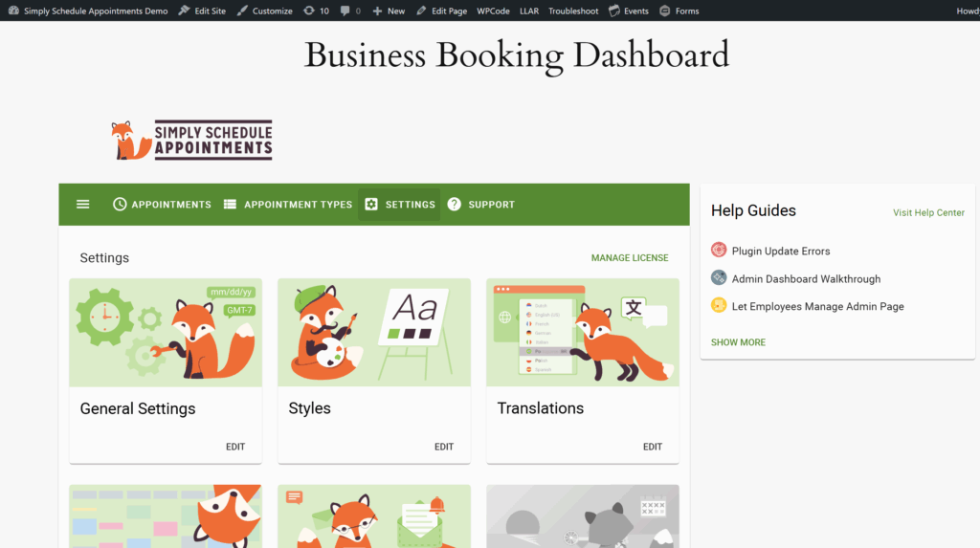Click the greyed-out fox card thumbnail
Screen dimensions: 980x548
pyautogui.click(x=583, y=516)
